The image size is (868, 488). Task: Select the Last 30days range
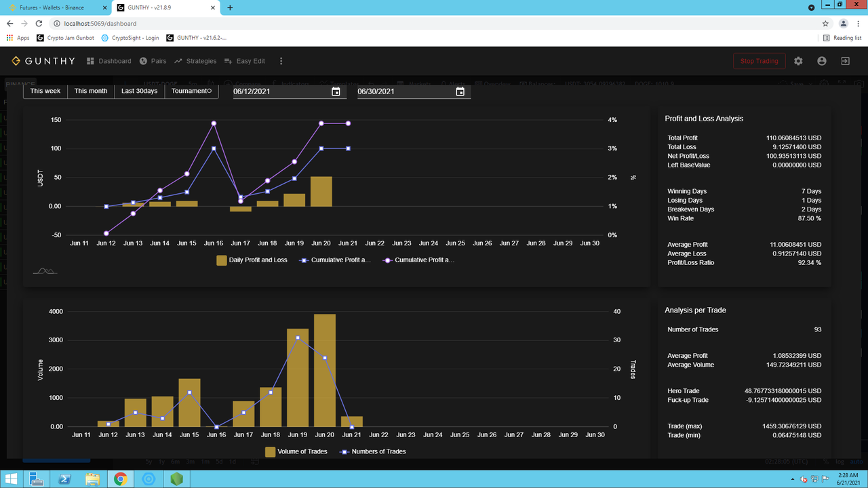coord(140,91)
